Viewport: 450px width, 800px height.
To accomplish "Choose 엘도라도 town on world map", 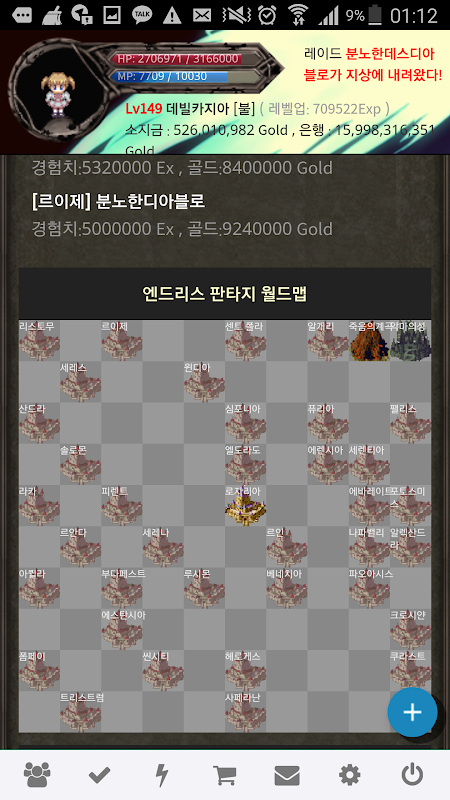I will tap(245, 464).
